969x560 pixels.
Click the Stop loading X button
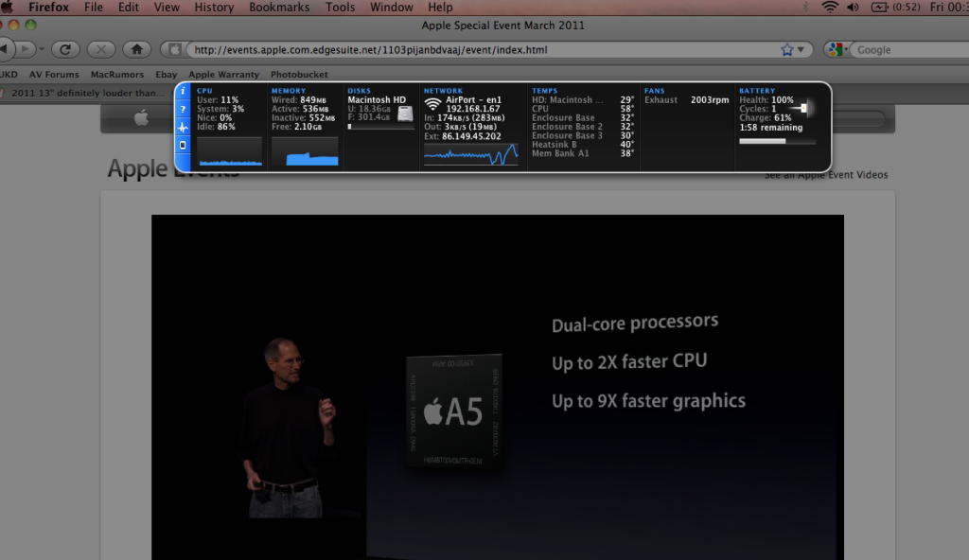point(100,49)
